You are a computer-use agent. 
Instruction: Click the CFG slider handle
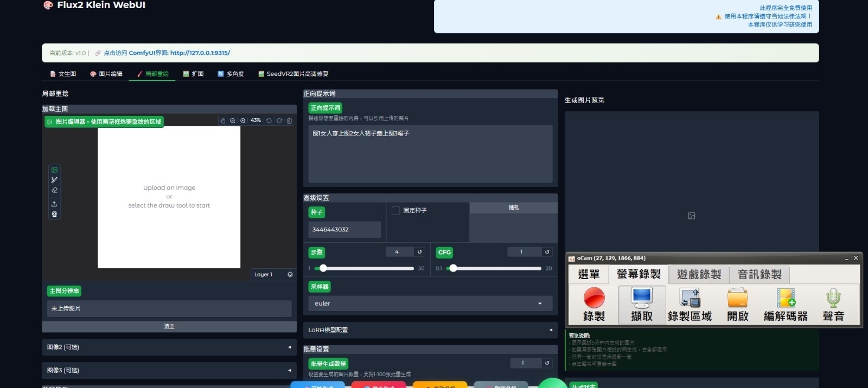[x=454, y=268]
